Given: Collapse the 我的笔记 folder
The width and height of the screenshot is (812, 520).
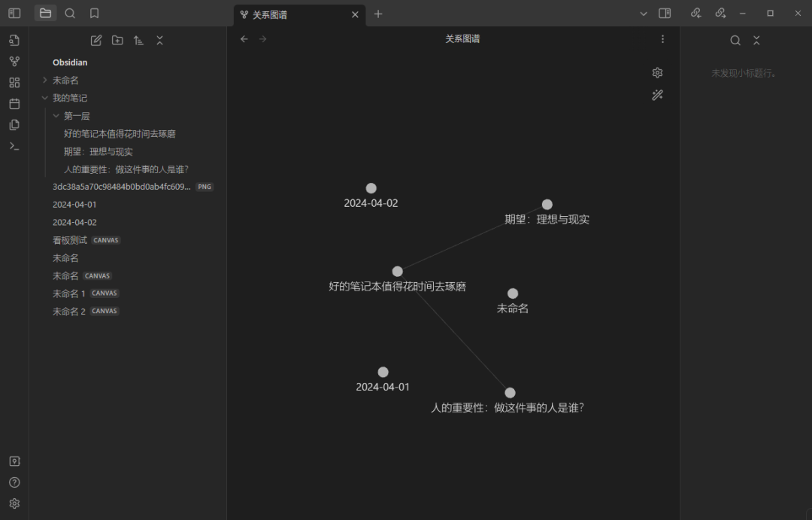Looking at the screenshot, I should coord(45,97).
